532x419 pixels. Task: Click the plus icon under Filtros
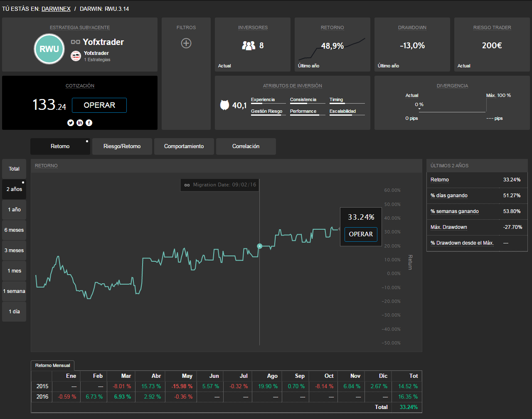186,43
